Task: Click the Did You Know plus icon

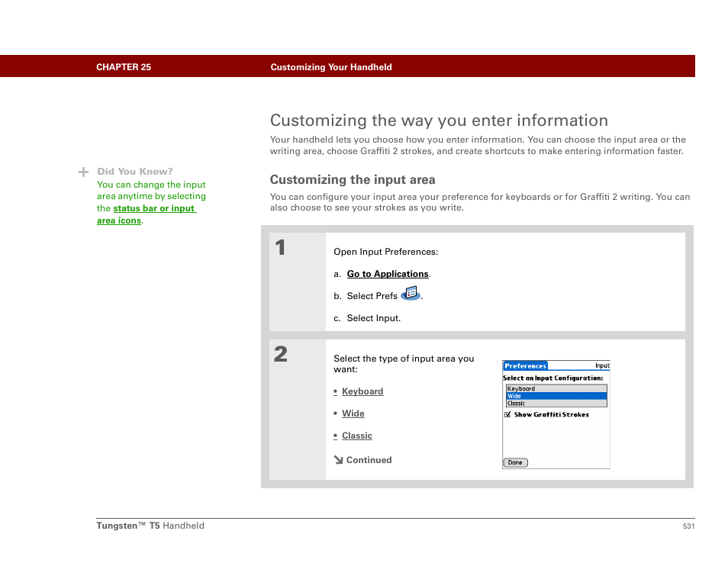Action: click(x=84, y=172)
